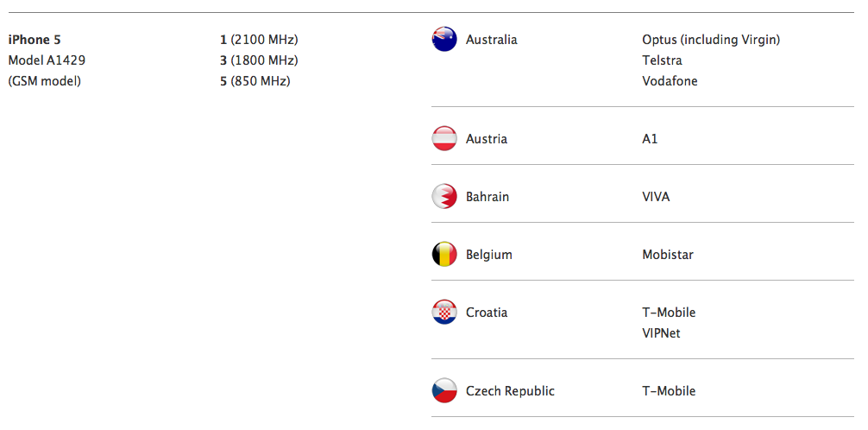Screen dimensions: 868x430
Task: Select the Model A1429 text
Action: point(47,60)
